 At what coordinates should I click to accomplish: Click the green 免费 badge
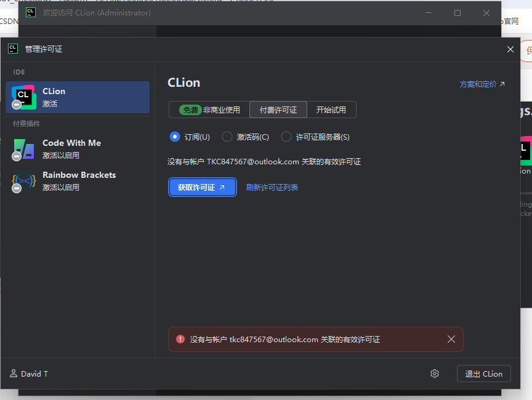tap(190, 110)
